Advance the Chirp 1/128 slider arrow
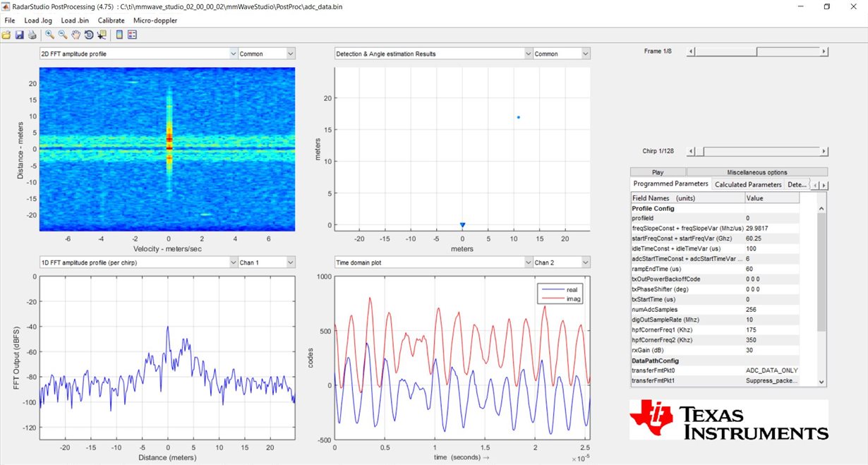 click(824, 151)
